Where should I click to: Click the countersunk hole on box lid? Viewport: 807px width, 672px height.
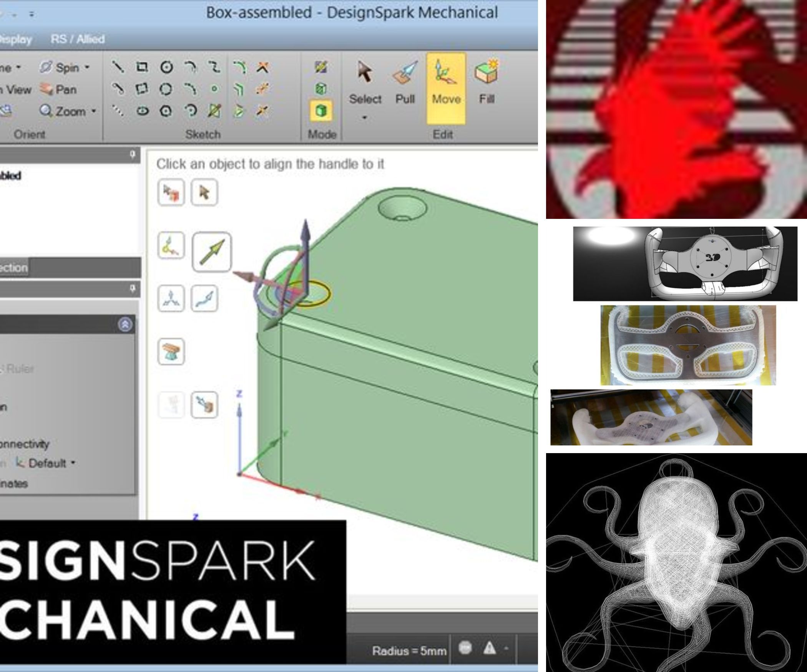click(x=402, y=209)
